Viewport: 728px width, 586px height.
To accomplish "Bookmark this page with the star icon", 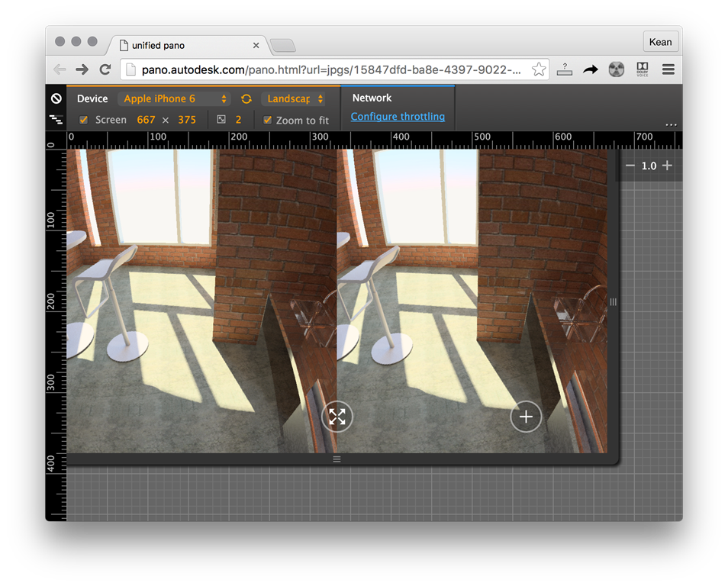I will pos(539,69).
